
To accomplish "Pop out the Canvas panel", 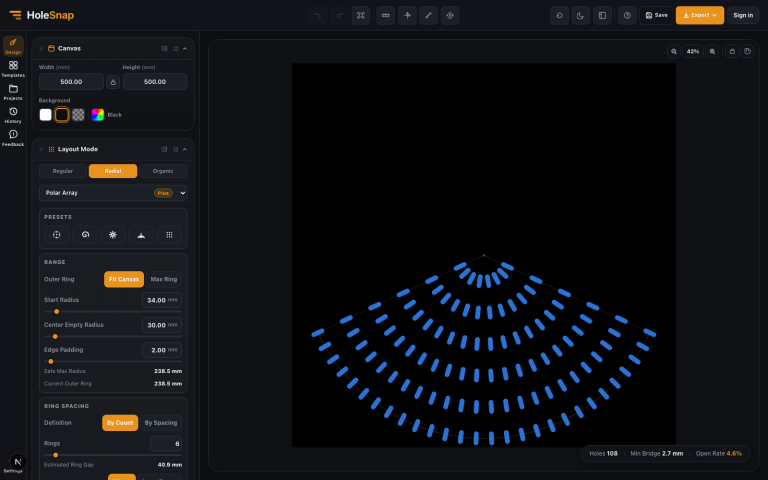I will pos(176,48).
